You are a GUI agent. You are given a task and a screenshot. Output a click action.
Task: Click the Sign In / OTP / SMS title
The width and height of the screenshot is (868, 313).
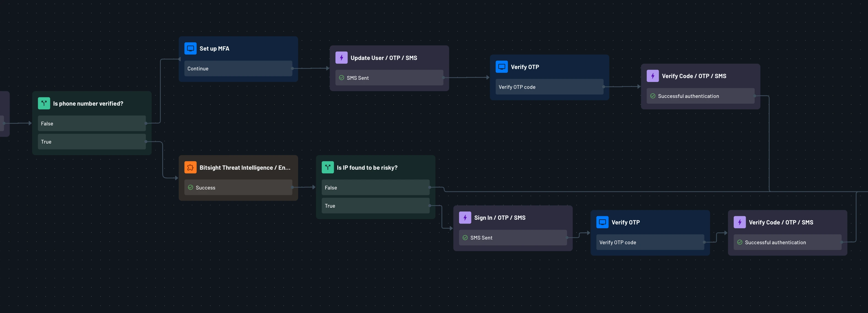click(x=500, y=218)
